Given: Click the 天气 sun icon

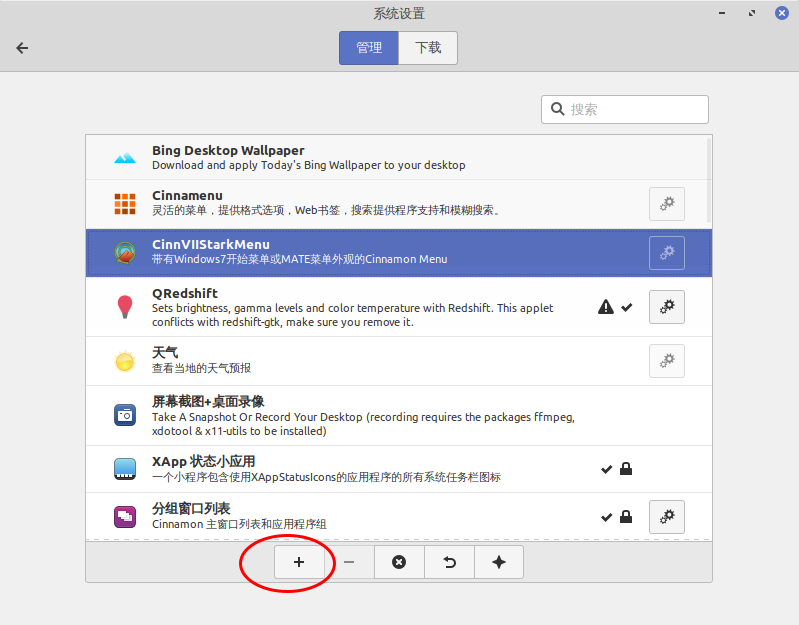Looking at the screenshot, I should (125, 361).
